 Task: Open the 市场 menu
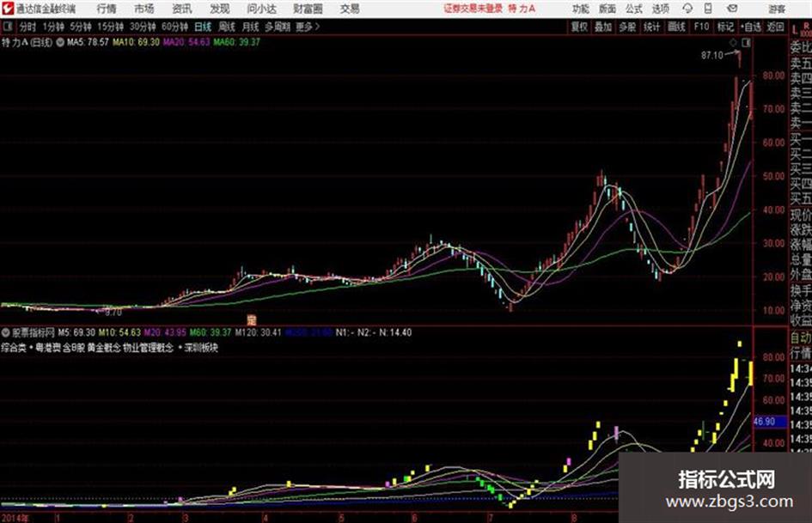click(x=144, y=9)
